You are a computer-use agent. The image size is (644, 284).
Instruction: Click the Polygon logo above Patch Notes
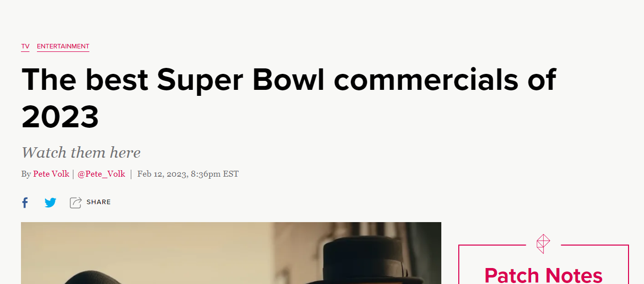click(543, 244)
